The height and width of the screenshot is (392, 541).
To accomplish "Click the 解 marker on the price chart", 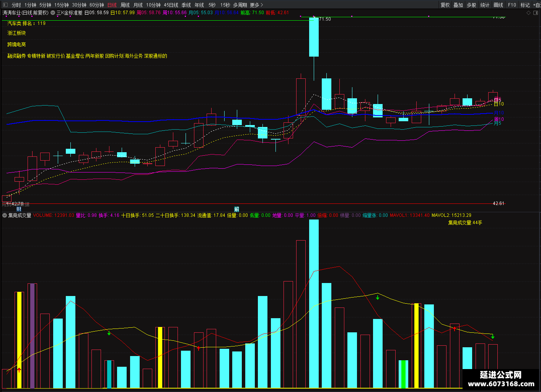I will pyautogui.click(x=236, y=209).
